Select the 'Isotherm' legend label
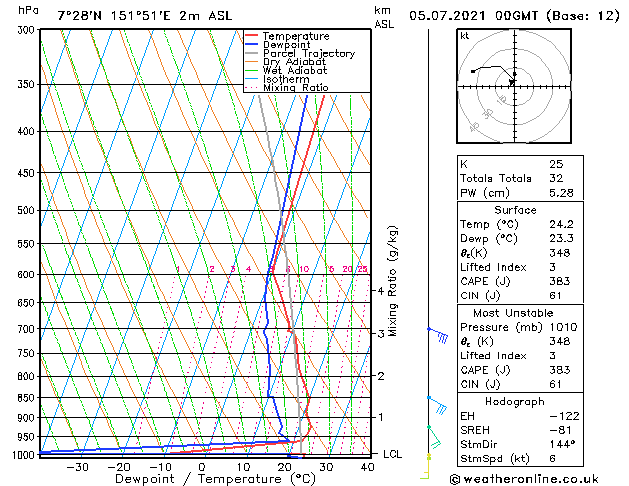The width and height of the screenshot is (629, 486). [x=286, y=79]
